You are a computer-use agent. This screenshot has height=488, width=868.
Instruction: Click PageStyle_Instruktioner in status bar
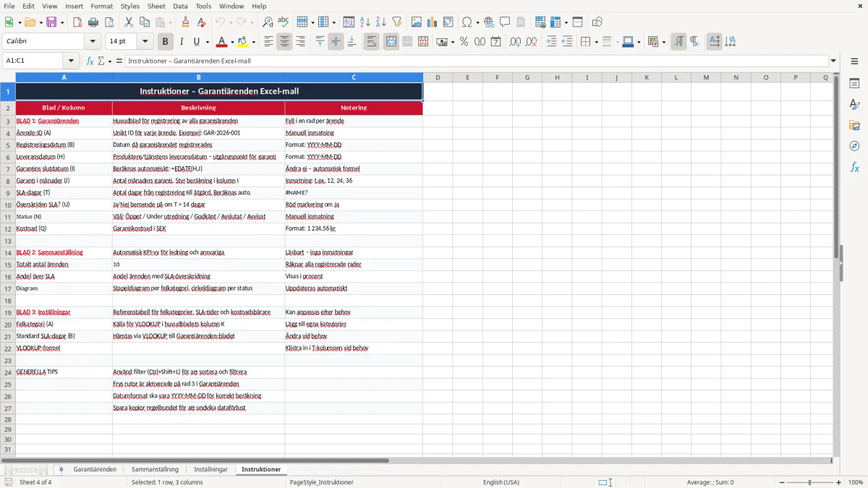point(321,482)
